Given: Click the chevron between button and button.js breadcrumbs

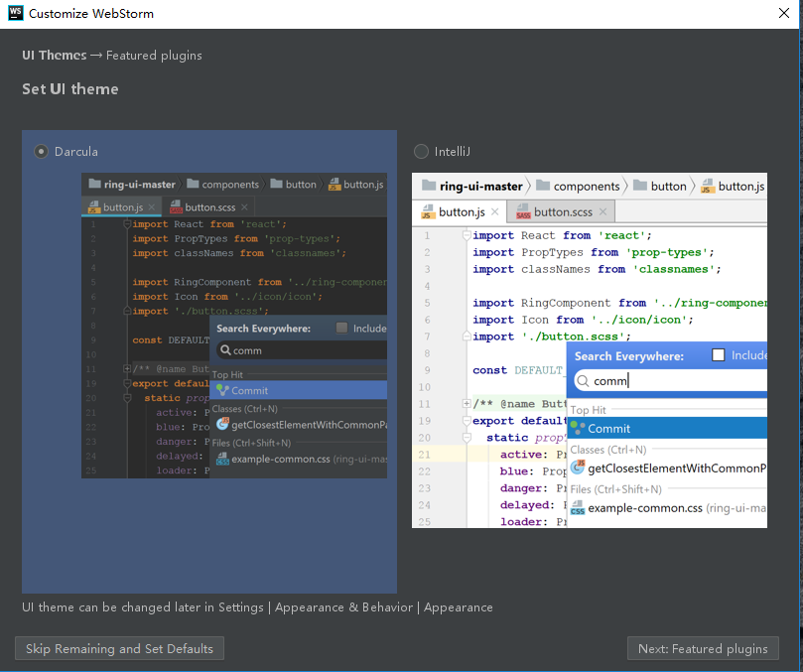Looking at the screenshot, I should tap(694, 186).
